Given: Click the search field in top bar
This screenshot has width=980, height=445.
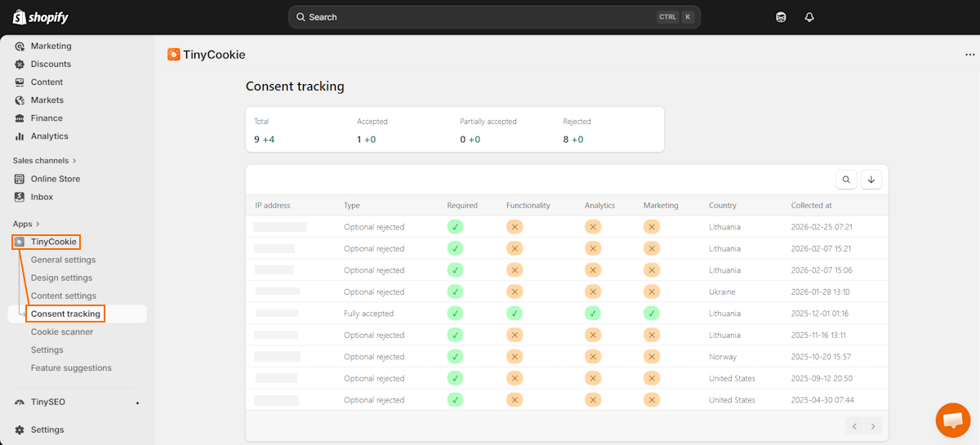Looking at the screenshot, I should pyautogui.click(x=494, y=17).
